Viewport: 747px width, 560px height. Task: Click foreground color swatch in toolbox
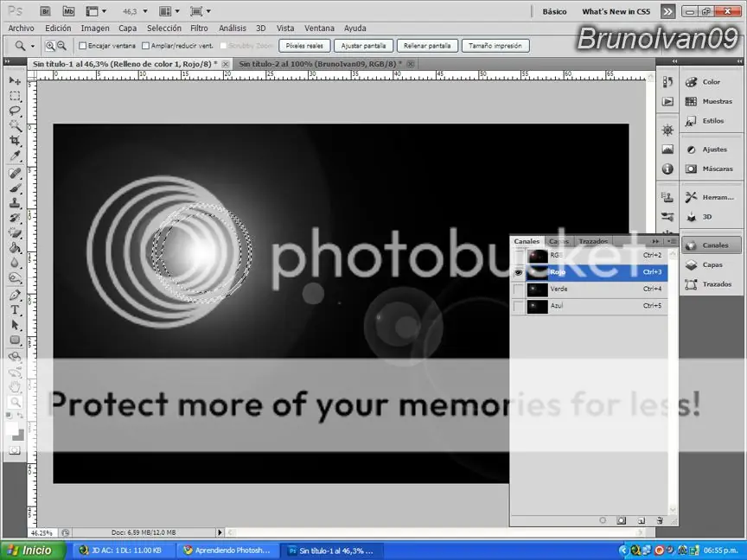tap(11, 428)
